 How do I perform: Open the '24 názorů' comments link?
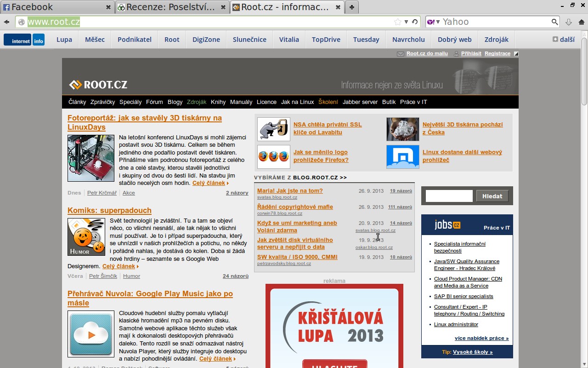click(x=236, y=276)
